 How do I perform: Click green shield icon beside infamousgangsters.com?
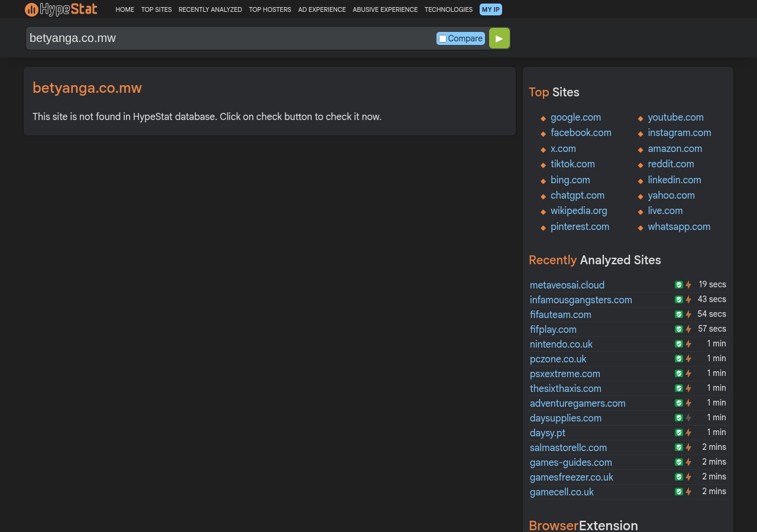coord(679,300)
